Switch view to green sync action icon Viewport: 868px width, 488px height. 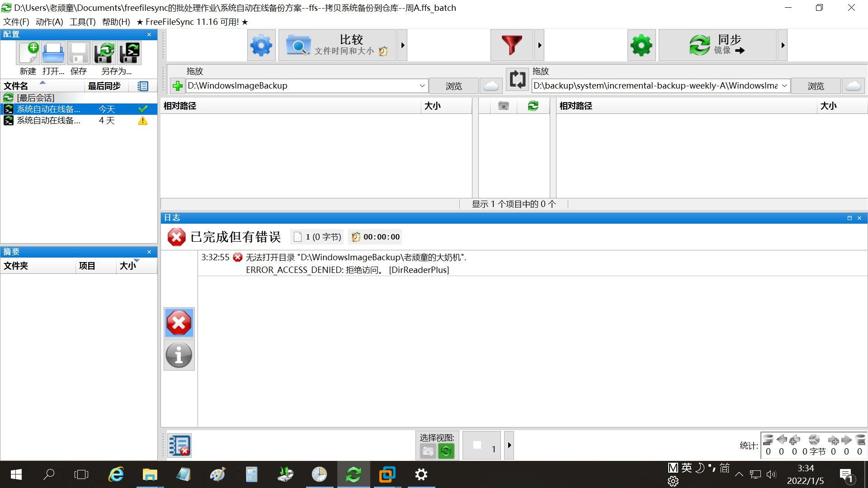446,451
